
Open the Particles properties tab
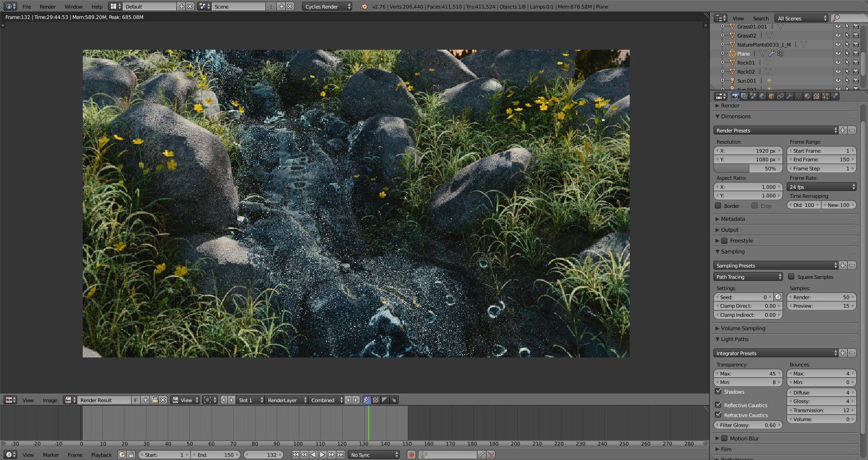point(826,96)
